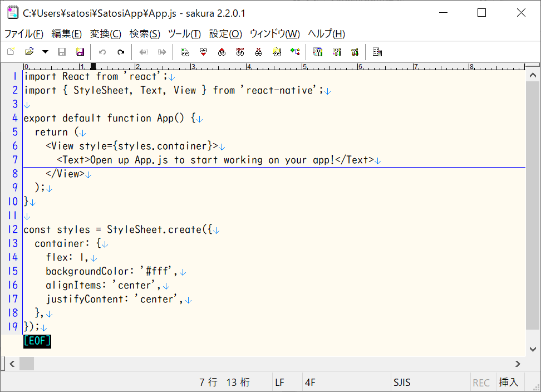Click line number 12 in gutter
This screenshot has width=541, height=392.
click(x=13, y=229)
